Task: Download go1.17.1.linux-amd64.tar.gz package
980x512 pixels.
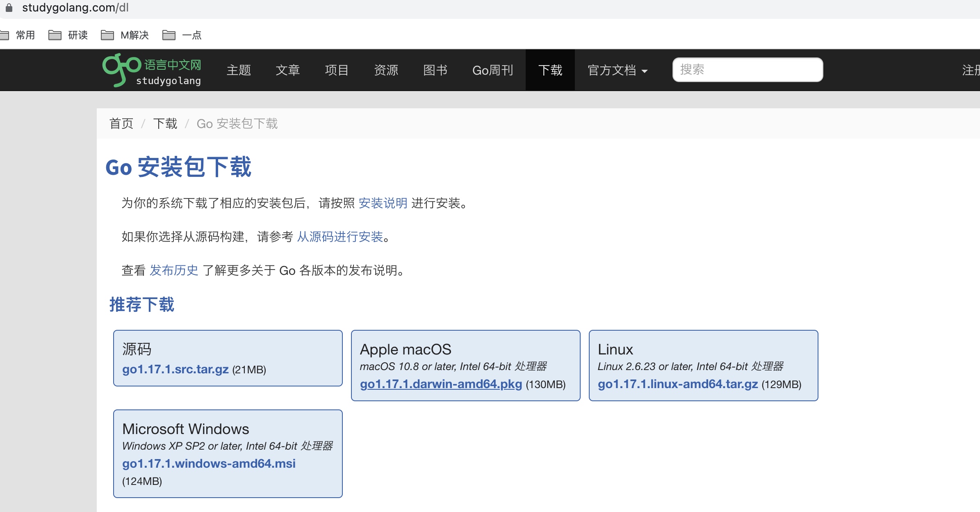Action: pos(677,384)
